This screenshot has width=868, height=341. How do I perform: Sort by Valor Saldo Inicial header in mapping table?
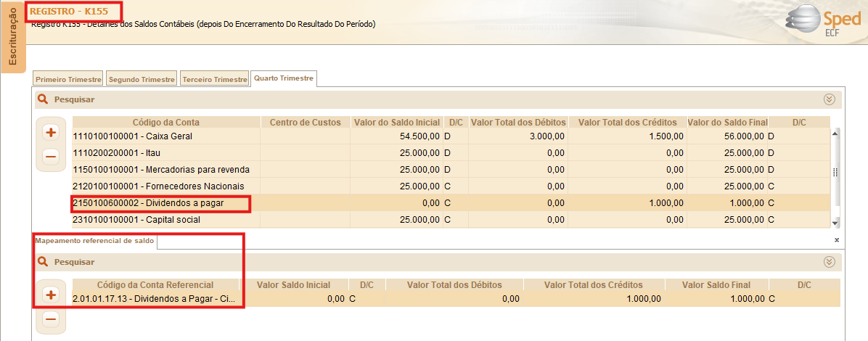(x=293, y=285)
